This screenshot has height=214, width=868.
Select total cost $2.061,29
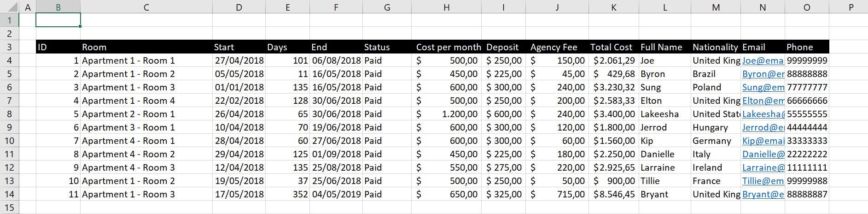click(614, 60)
